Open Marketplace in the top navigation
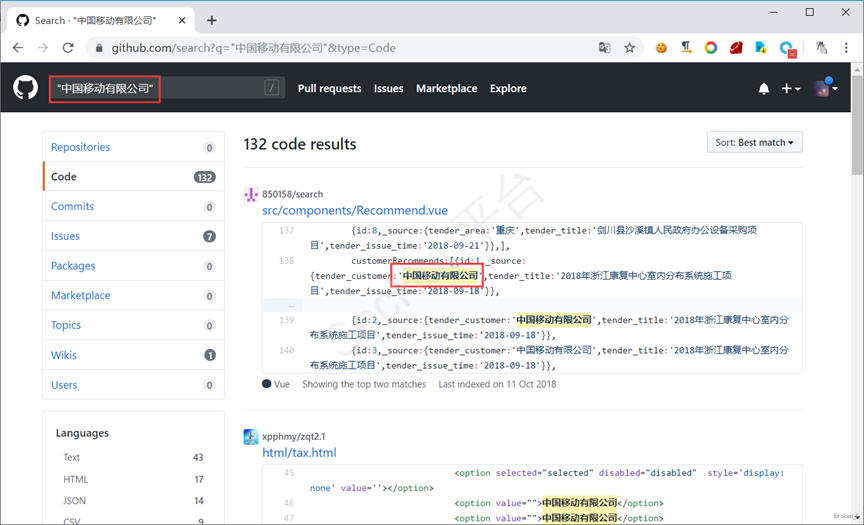The height and width of the screenshot is (525, 864). click(446, 89)
